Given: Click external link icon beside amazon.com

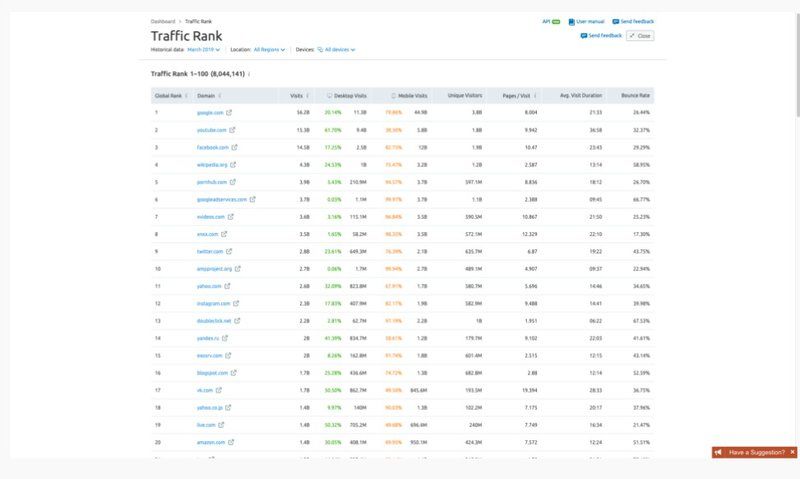Looking at the screenshot, I should 231,442.
